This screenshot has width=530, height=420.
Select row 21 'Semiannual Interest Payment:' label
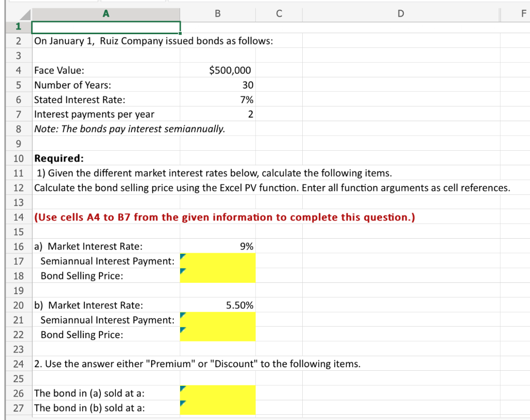(106, 320)
